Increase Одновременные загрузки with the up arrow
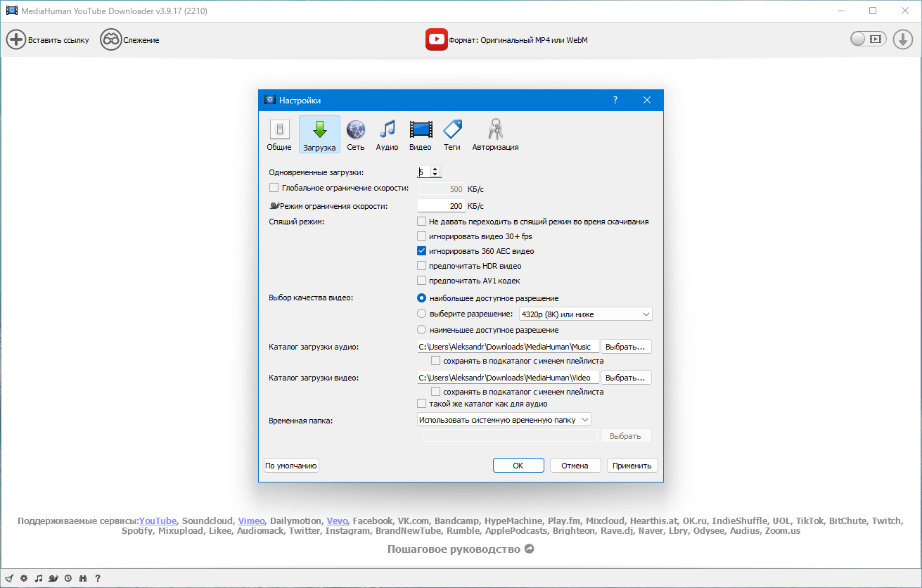The height and width of the screenshot is (588, 922). [x=435, y=169]
